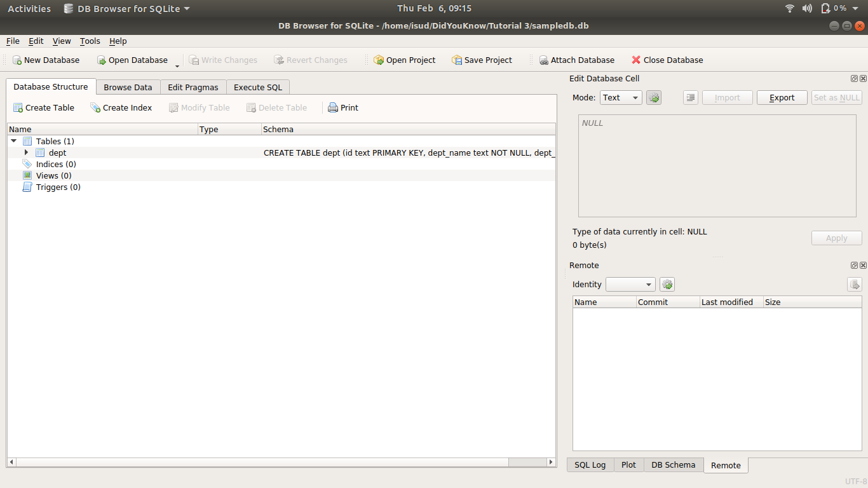Click the red Close Database icon
This screenshot has height=488, width=868.
coord(636,60)
